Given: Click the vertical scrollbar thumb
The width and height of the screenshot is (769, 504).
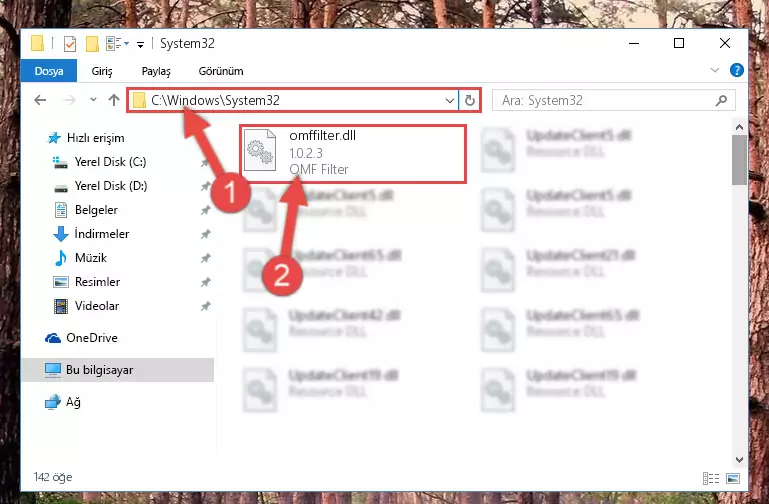Looking at the screenshot, I should (x=739, y=160).
